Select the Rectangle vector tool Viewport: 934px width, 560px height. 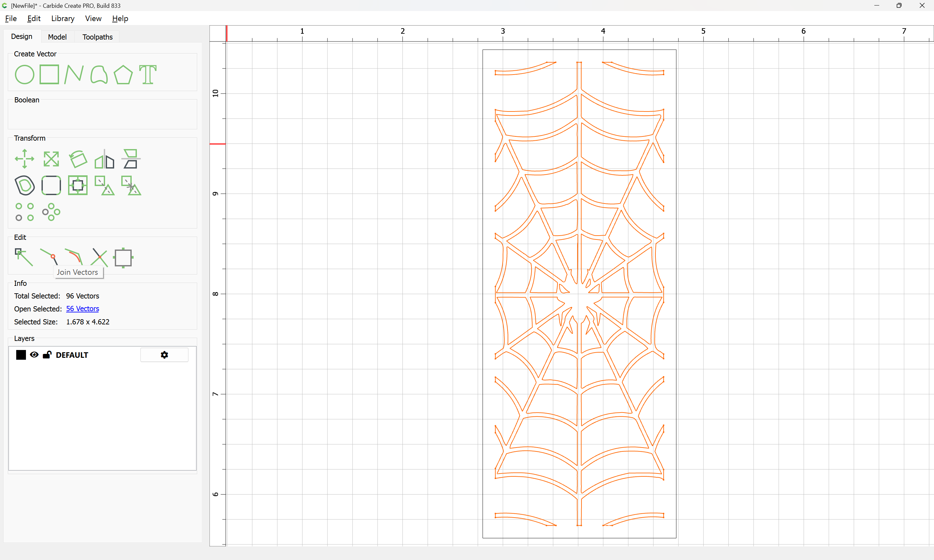point(49,74)
